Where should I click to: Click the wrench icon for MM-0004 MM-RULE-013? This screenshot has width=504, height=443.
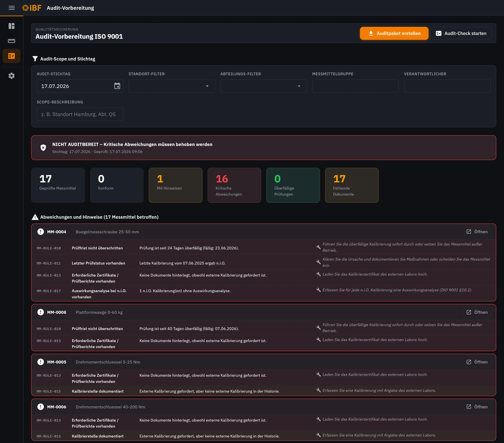click(x=318, y=274)
